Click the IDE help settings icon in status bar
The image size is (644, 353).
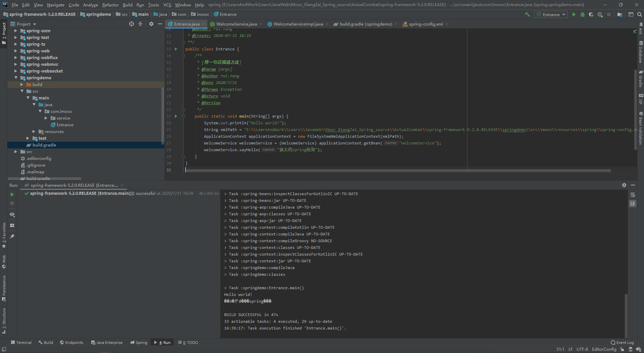coord(639,349)
